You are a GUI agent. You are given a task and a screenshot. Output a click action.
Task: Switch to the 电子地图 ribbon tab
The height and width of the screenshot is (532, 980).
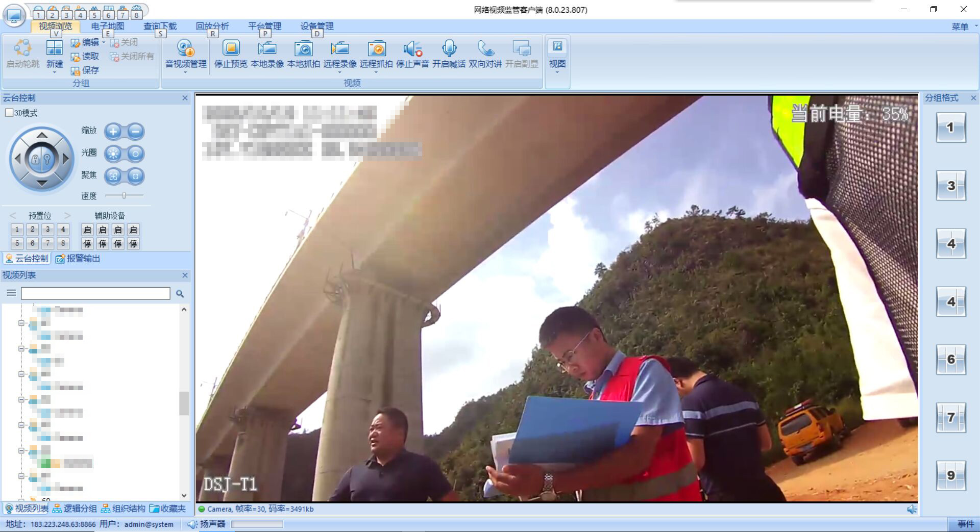107,26
